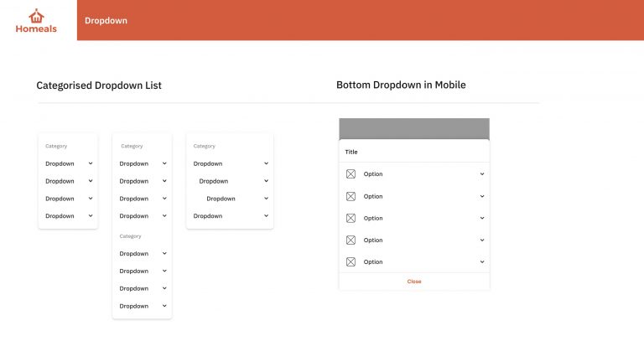
Task: Expand the first Option chevron in mobile panel
Action: tap(482, 174)
